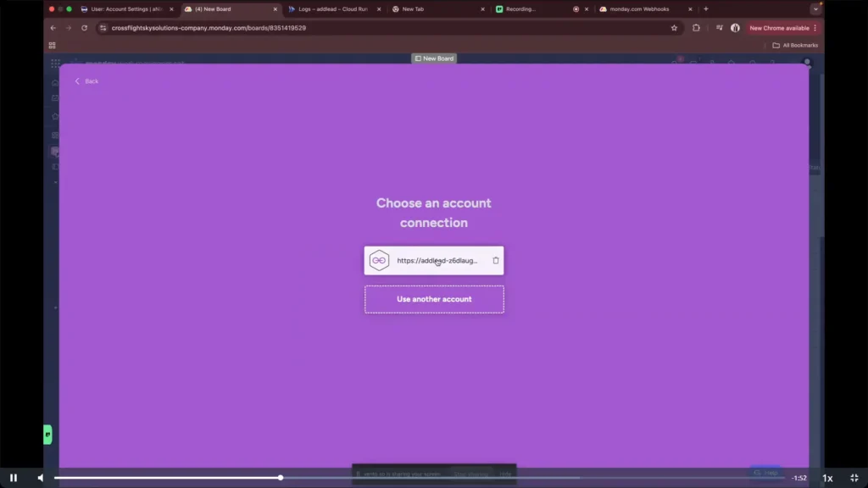The image size is (868, 488).
Task: Mute the video with speaker icon
Action: [40, 478]
